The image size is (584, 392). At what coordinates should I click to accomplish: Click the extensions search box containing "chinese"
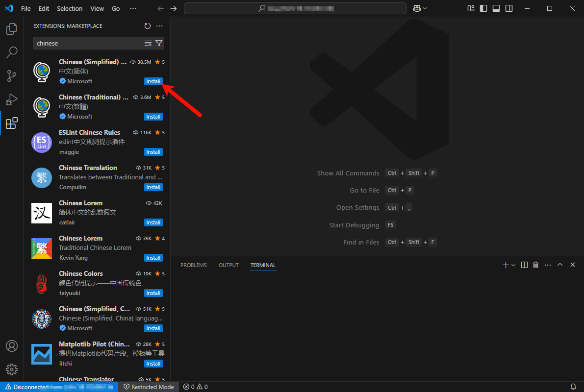[x=88, y=43]
